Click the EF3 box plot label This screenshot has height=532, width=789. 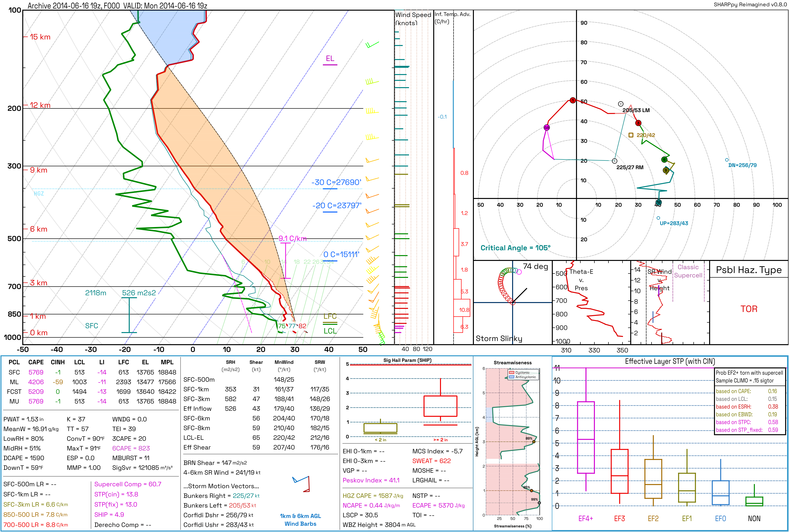pos(619,518)
